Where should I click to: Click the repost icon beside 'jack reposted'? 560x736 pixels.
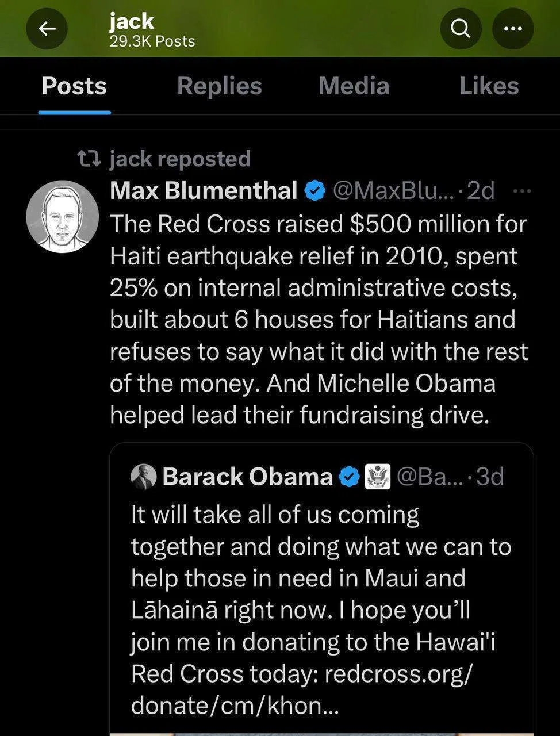90,158
